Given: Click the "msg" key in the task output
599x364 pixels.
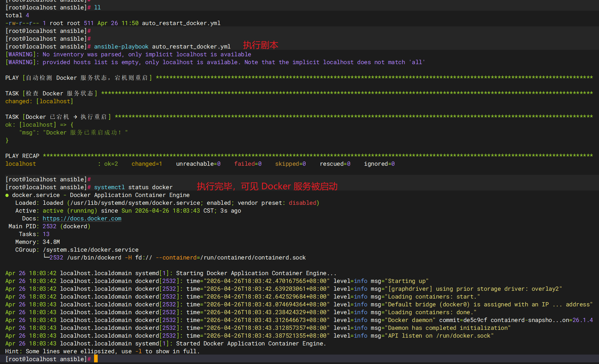Looking at the screenshot, I should click(x=27, y=133).
